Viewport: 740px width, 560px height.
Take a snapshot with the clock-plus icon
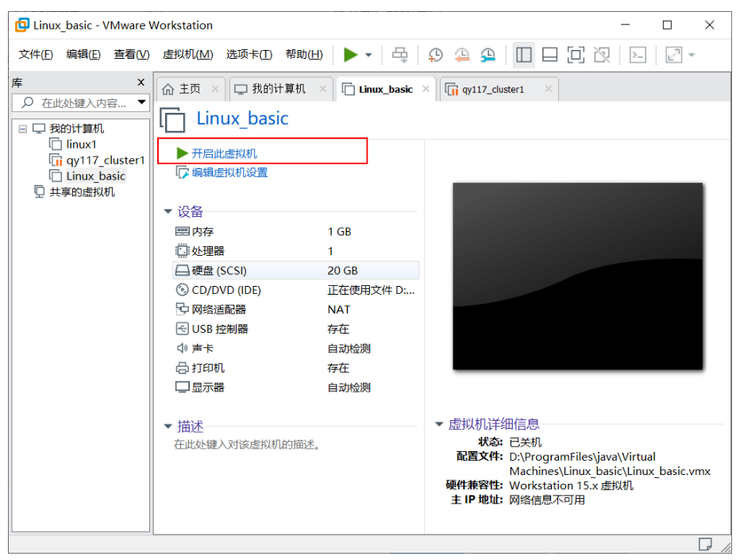pos(436,55)
